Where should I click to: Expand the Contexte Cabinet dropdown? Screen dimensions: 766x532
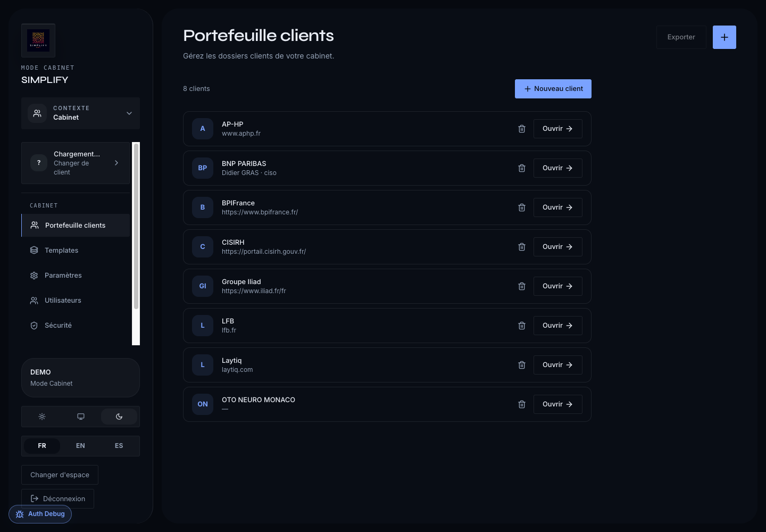click(80, 113)
